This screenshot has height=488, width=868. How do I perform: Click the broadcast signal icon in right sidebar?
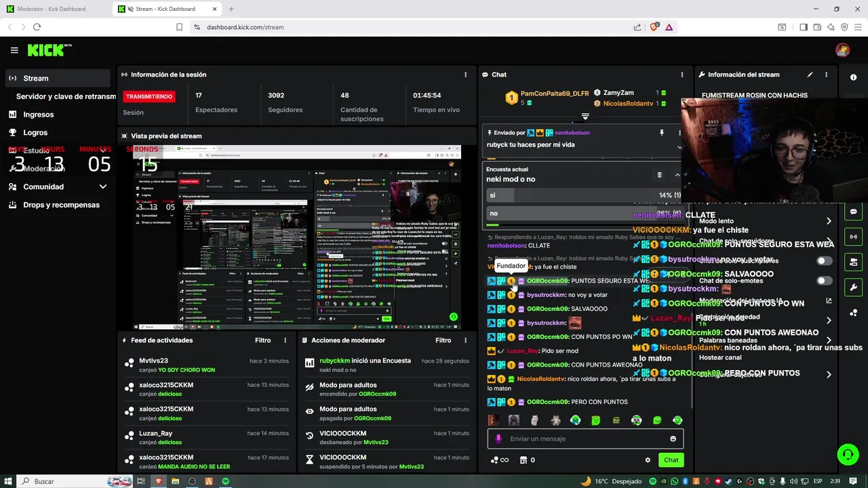coord(853,237)
